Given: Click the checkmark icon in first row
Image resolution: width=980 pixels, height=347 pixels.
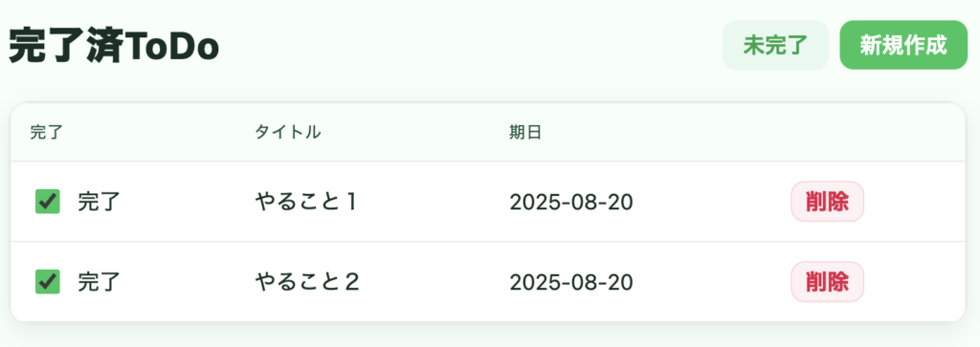Looking at the screenshot, I should (x=48, y=202).
